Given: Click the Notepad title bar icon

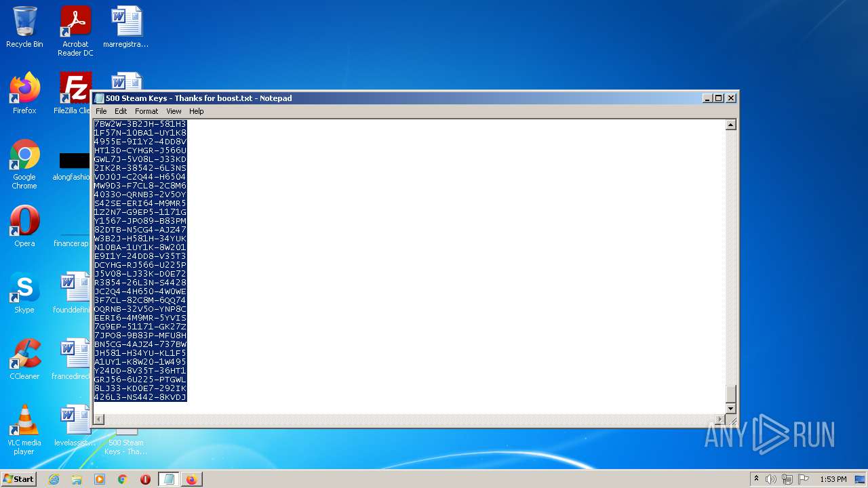Looking at the screenshot, I should click(100, 98).
